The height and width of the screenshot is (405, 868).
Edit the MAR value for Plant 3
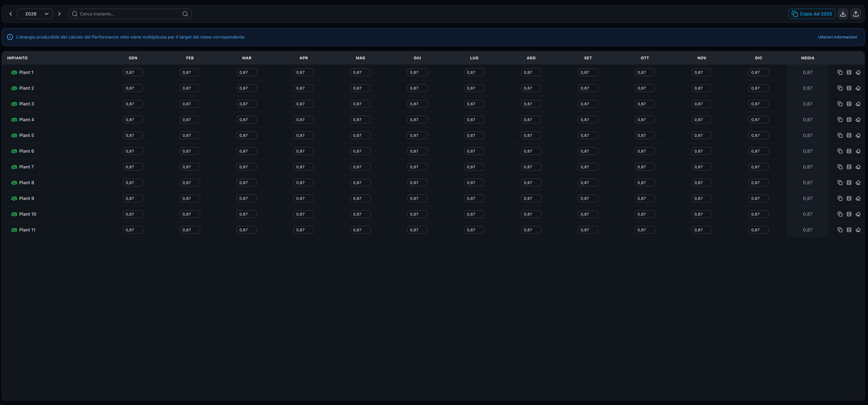click(x=247, y=104)
